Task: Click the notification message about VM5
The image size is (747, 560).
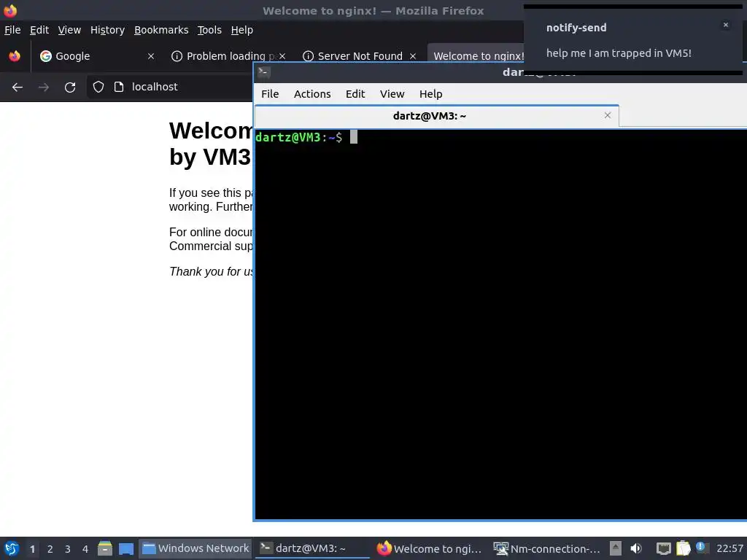Action: [619, 53]
